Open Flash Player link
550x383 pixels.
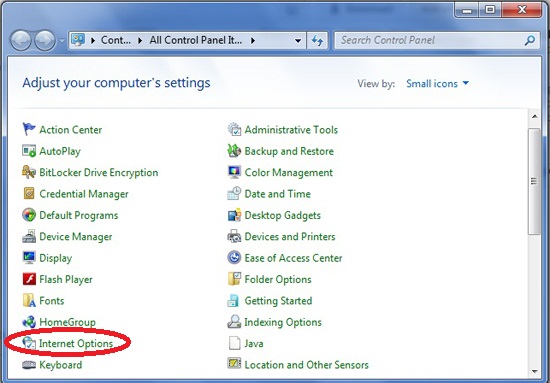(66, 280)
